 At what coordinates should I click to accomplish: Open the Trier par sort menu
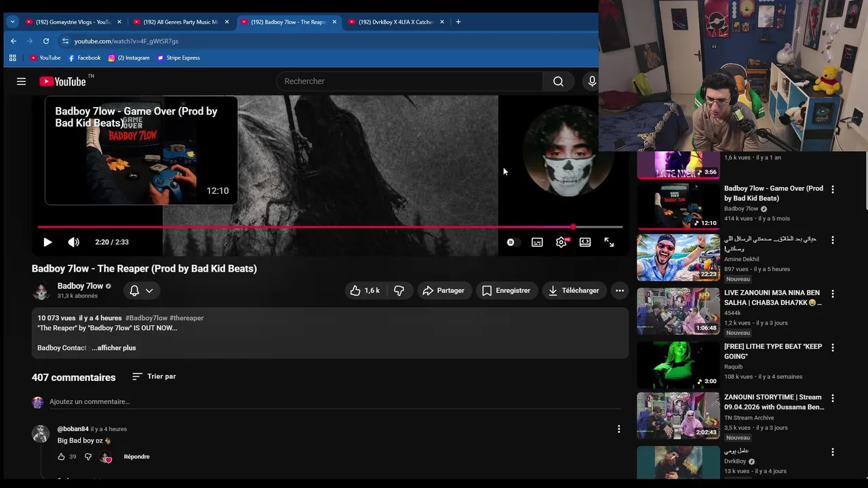coord(154,376)
